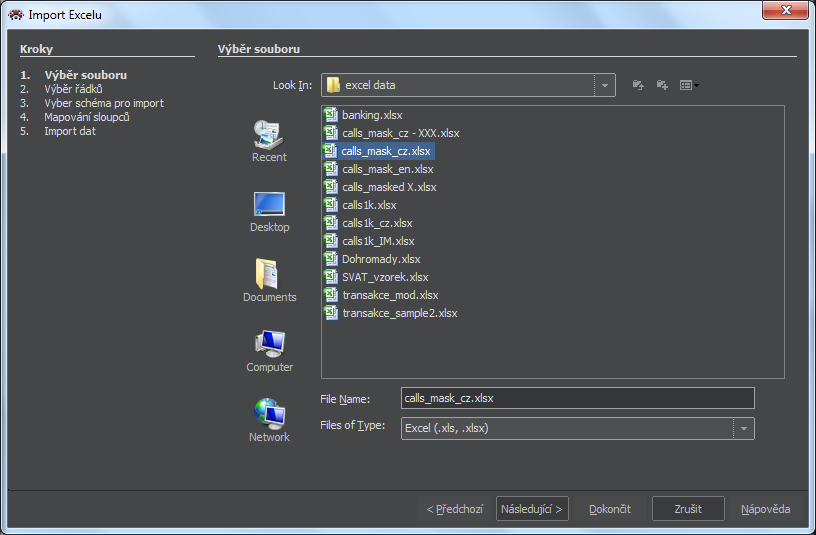816x535 pixels.
Task: Go up one folder level icon
Action: [638, 85]
